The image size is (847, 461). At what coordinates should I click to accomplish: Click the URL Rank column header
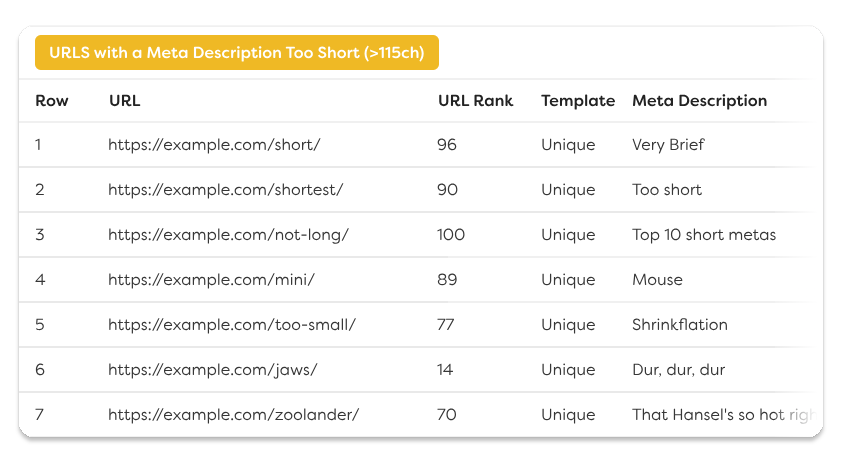pos(475,101)
